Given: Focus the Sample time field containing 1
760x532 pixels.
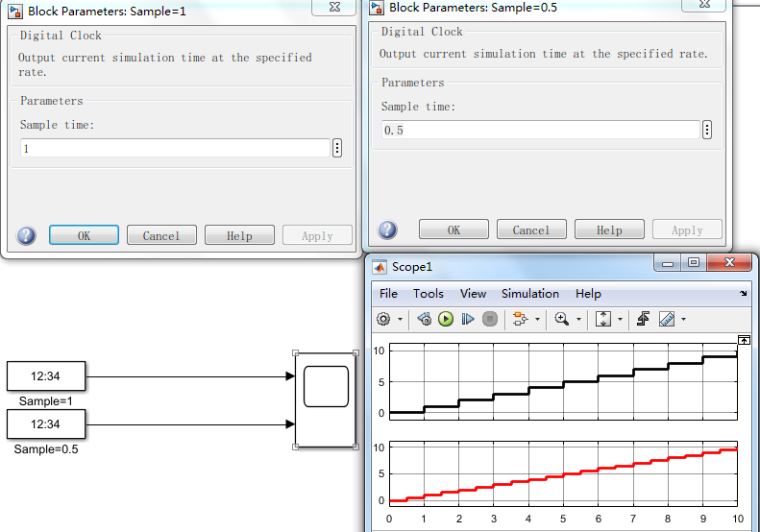Looking at the screenshot, I should click(175, 148).
